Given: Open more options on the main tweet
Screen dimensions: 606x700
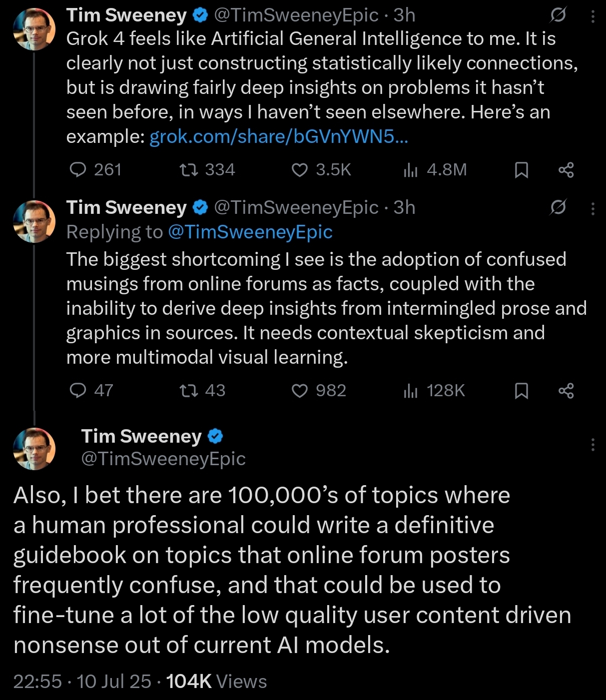Looking at the screenshot, I should (x=593, y=445).
